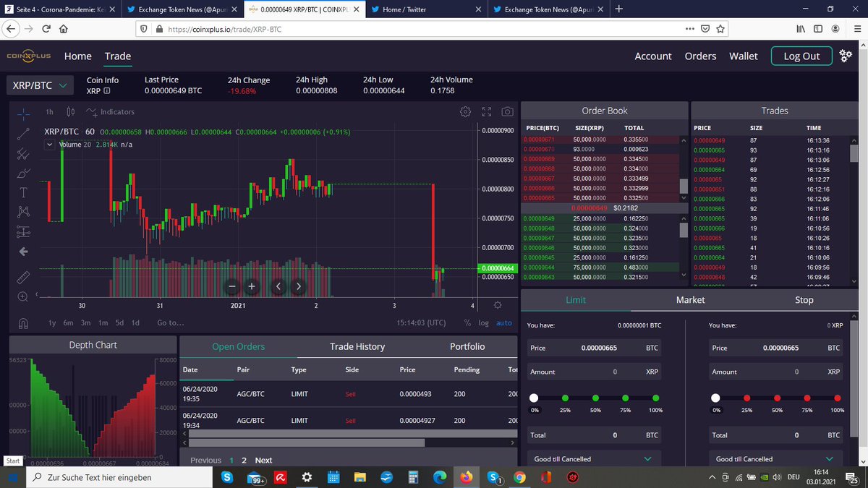Go to page 2 of open orders
Screen dimensions: 868x488
(x=244, y=460)
